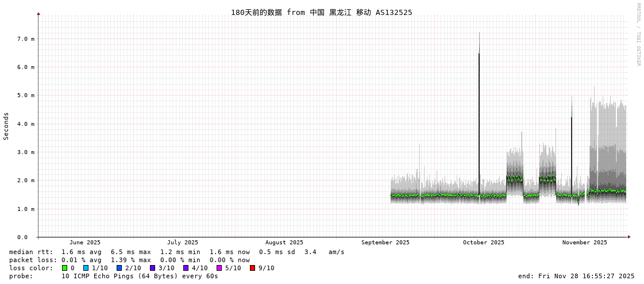The image size is (644, 284).
Task: Click the purple 3/10 loss swatch
Action: 153,268
